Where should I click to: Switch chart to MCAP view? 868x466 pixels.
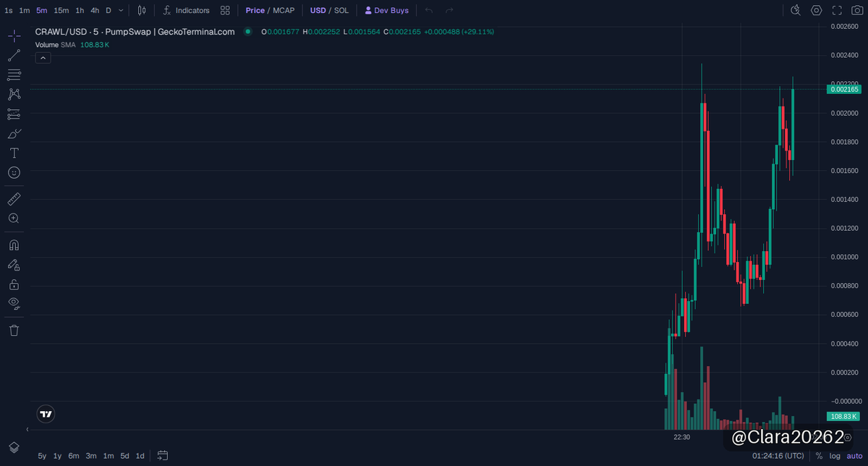tap(284, 10)
